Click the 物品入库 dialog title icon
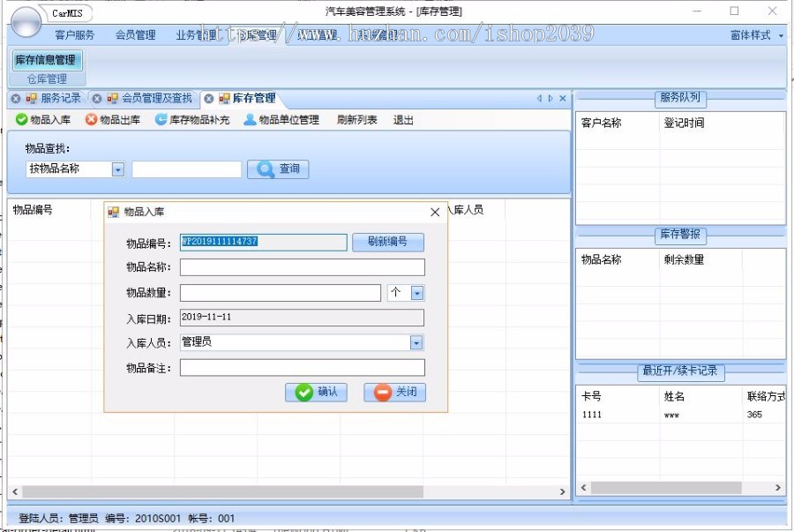The image size is (794, 532). 114,212
